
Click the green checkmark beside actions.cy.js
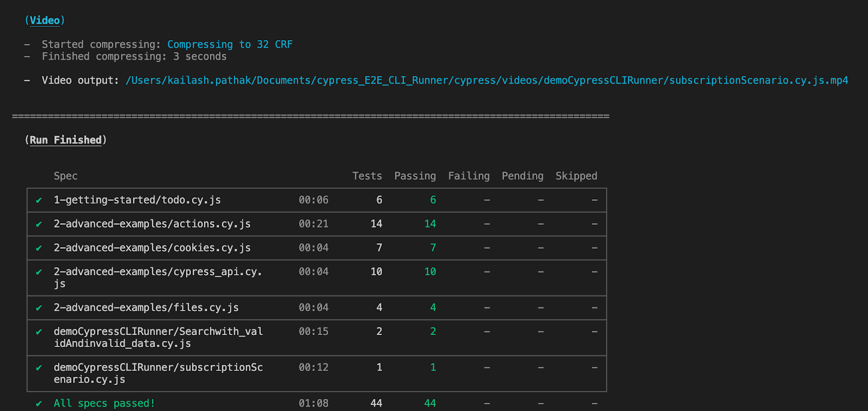click(39, 224)
